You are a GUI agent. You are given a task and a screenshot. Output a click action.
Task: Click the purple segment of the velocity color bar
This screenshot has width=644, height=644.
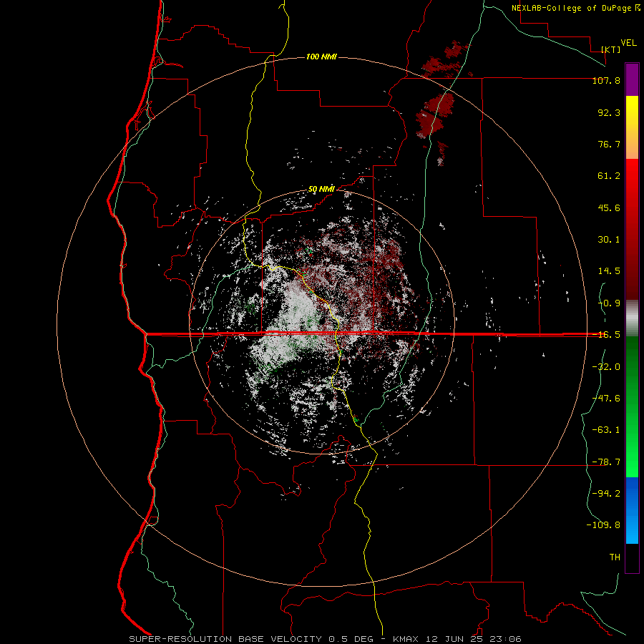pyautogui.click(x=632, y=79)
